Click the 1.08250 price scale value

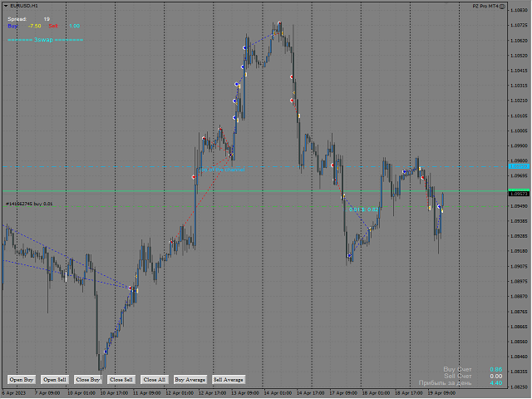tap(519, 387)
